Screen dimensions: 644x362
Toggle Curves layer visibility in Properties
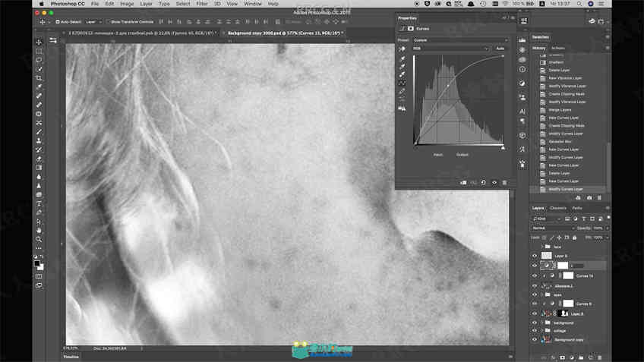[494, 183]
